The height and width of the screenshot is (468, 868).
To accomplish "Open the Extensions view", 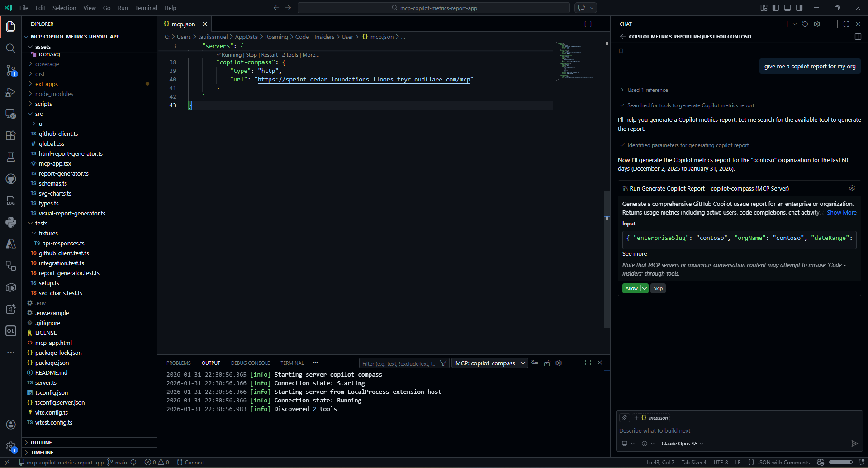I will click(x=11, y=135).
